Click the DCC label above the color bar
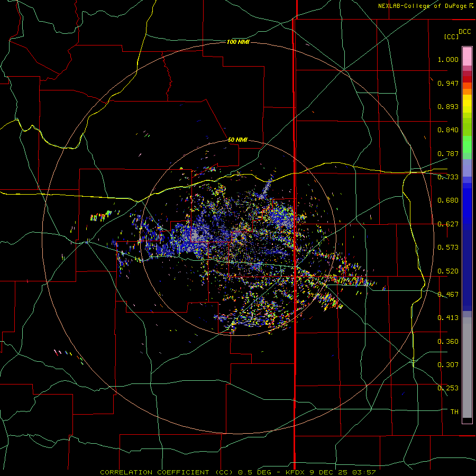This screenshot has width=476, height=476. (x=464, y=32)
